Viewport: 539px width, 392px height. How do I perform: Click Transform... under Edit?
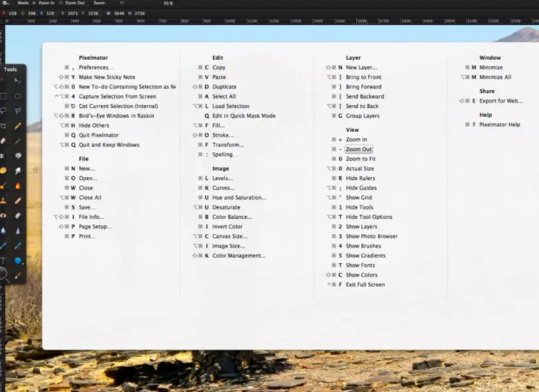click(228, 145)
